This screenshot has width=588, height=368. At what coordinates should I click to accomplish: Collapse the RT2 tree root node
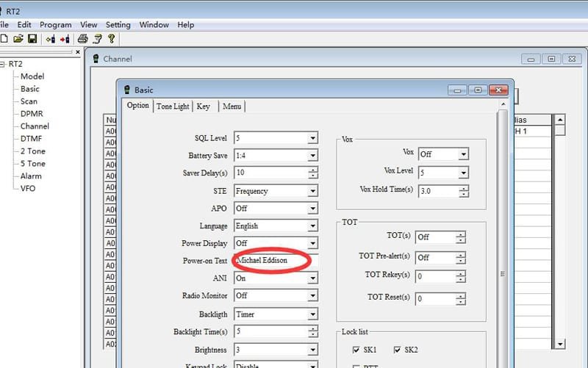tap(2, 64)
